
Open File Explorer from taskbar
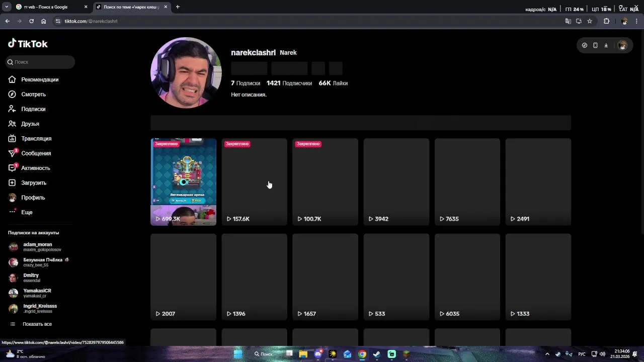[x=303, y=354]
